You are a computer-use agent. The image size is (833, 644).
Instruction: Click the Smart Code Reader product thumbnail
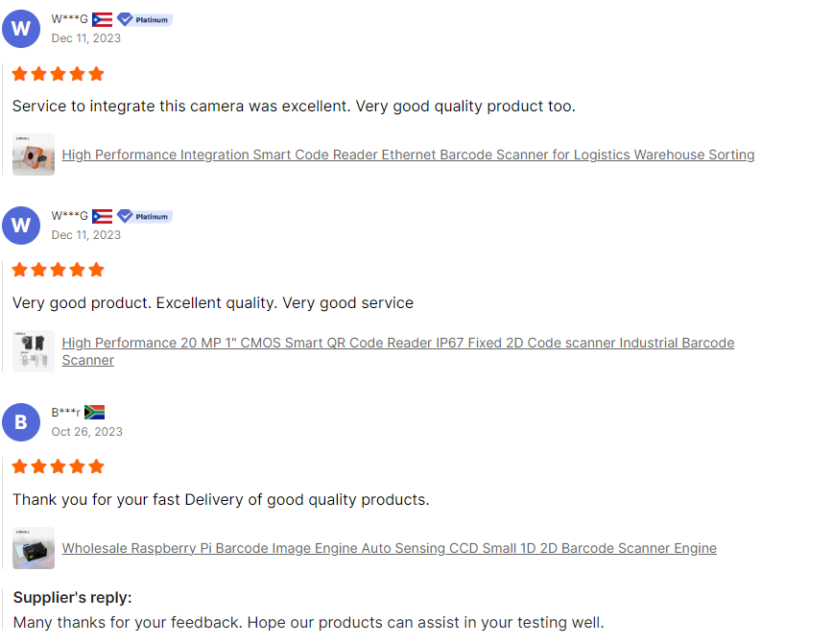(x=34, y=155)
